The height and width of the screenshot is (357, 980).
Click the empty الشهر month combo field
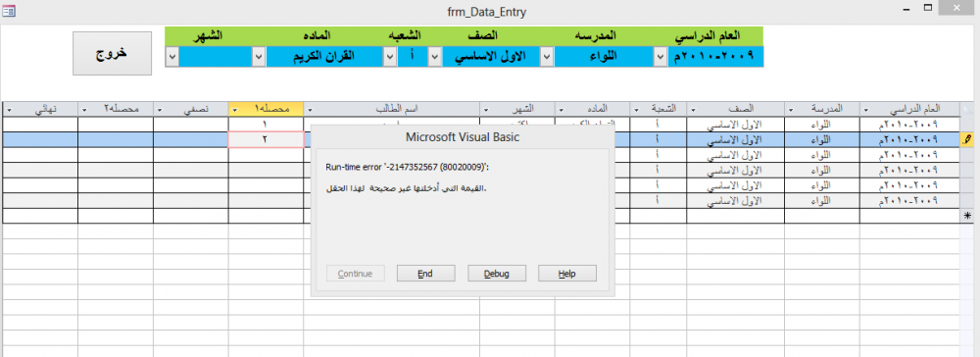click(x=216, y=56)
